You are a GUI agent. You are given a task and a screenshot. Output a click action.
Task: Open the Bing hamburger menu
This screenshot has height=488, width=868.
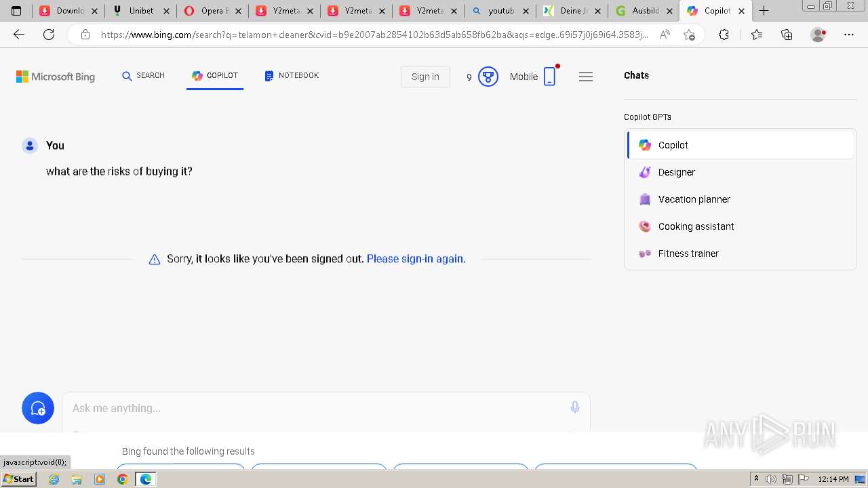pos(586,77)
